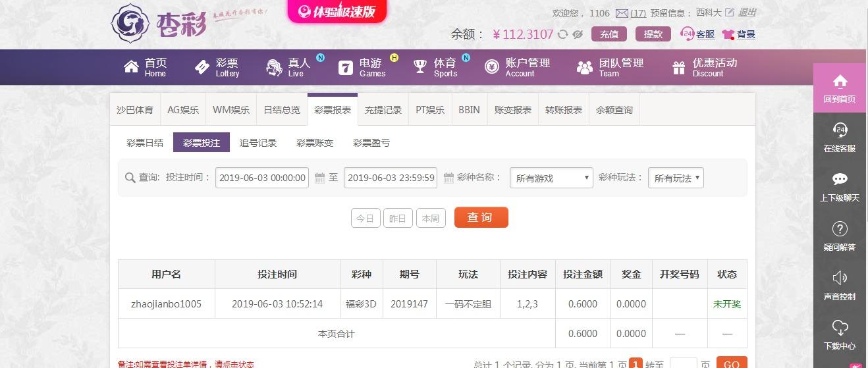Open the end date calendar picker icon
This screenshot has height=368, width=868.
pyautogui.click(x=448, y=178)
